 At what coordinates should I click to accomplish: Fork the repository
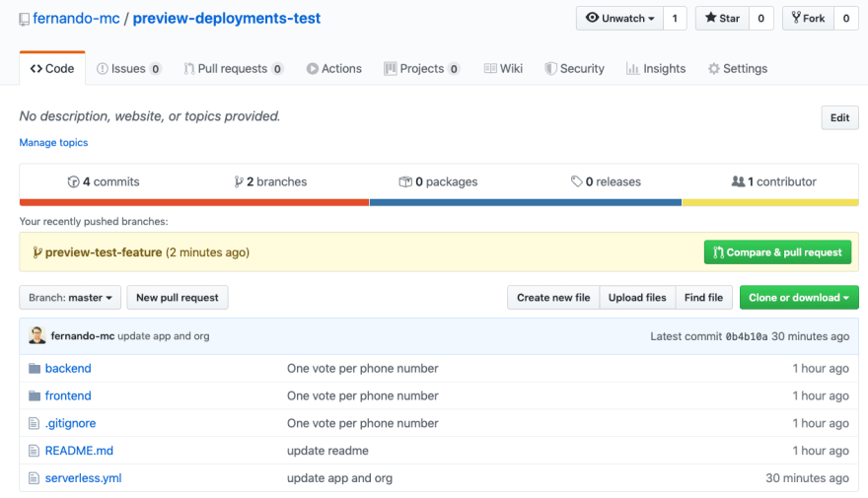coord(808,19)
